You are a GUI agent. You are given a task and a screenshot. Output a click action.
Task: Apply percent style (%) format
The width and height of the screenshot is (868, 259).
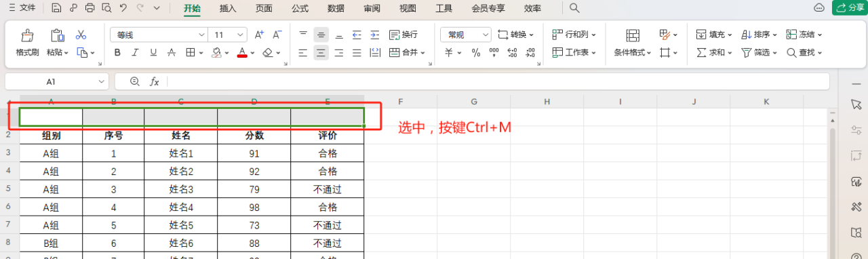475,53
